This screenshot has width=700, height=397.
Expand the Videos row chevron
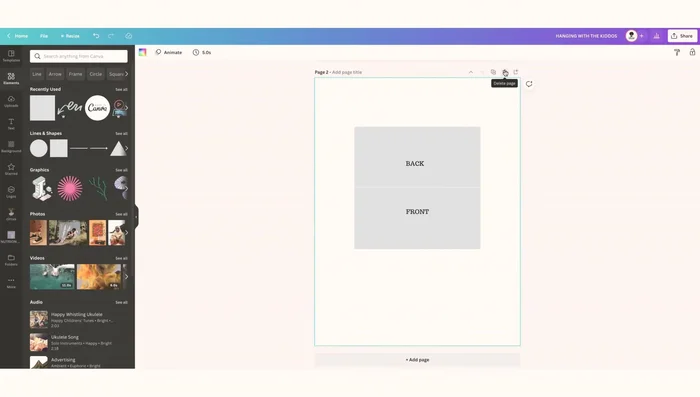[126, 276]
